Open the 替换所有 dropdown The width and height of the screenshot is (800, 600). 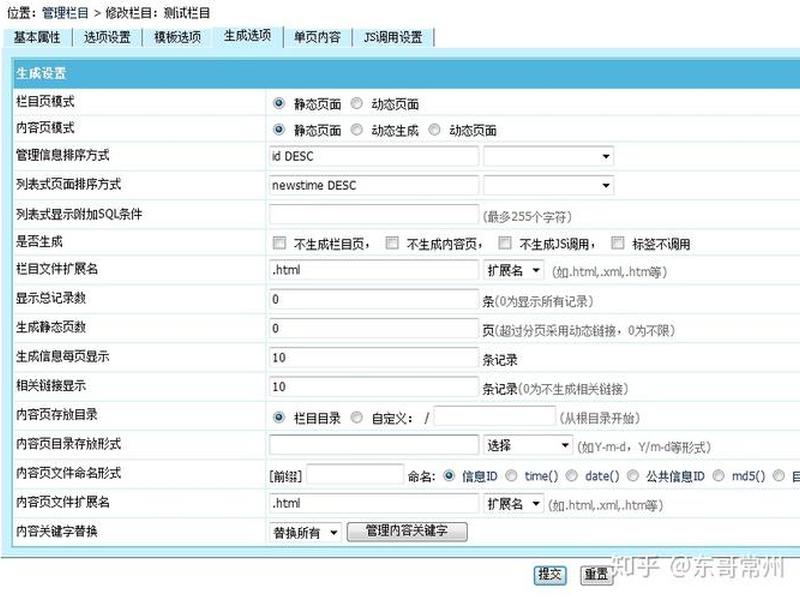(305, 532)
